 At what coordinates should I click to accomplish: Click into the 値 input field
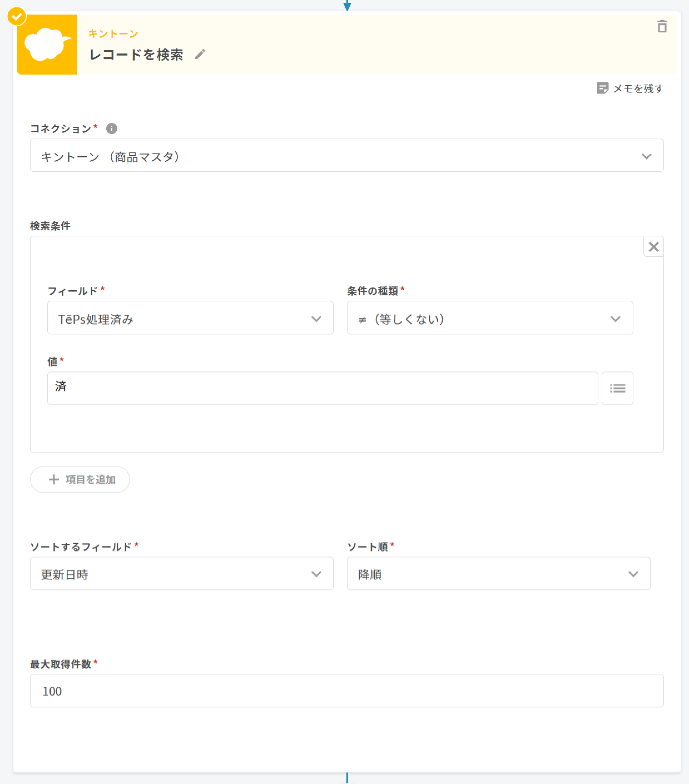(322, 388)
